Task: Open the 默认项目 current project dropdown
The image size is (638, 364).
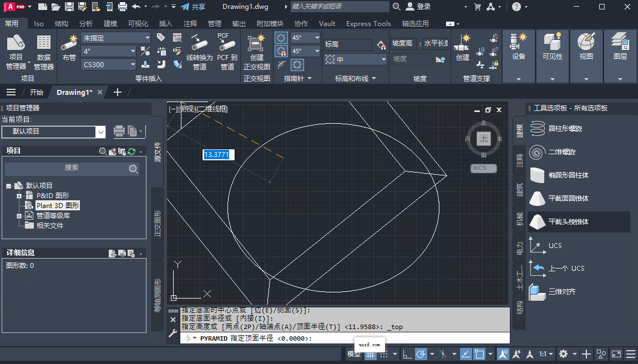Action: [x=100, y=132]
